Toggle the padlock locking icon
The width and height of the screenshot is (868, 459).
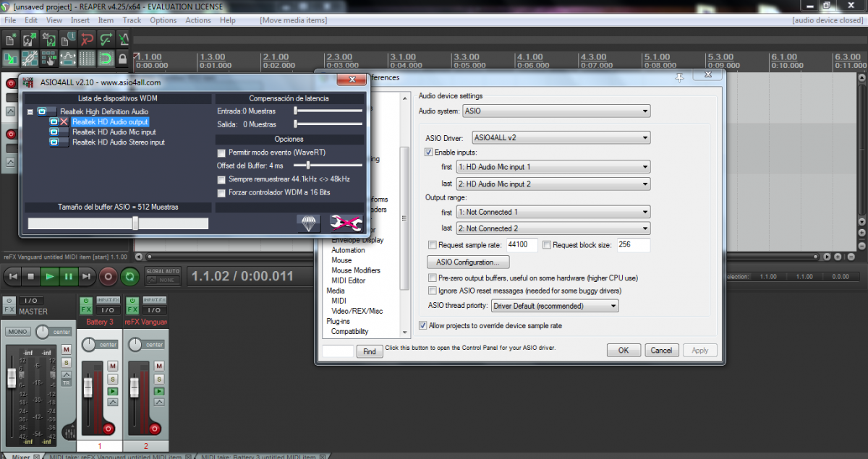pos(122,58)
